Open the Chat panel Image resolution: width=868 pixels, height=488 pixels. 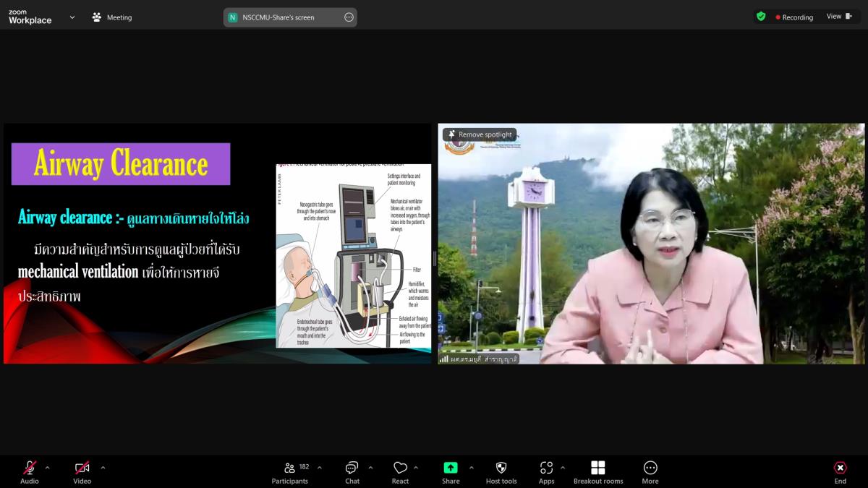(352, 473)
